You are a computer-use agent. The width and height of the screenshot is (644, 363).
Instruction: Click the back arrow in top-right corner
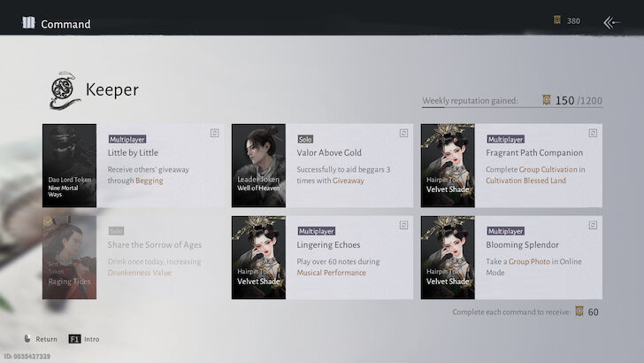click(x=611, y=22)
